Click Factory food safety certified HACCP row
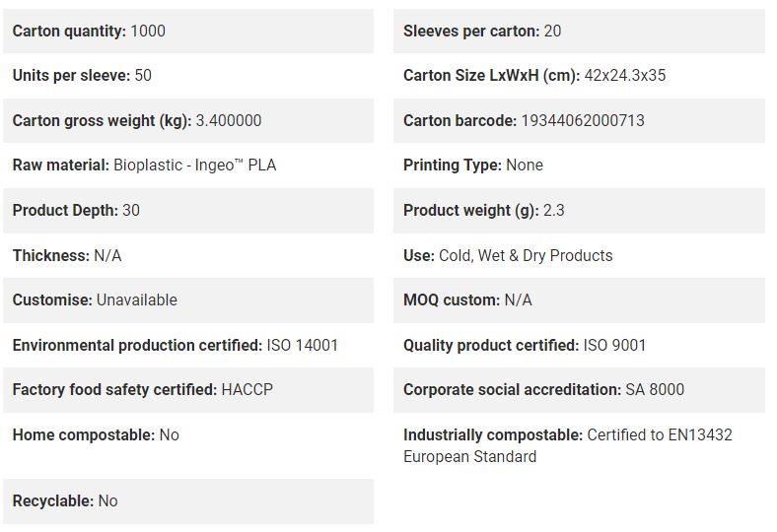 pyautogui.click(x=188, y=390)
